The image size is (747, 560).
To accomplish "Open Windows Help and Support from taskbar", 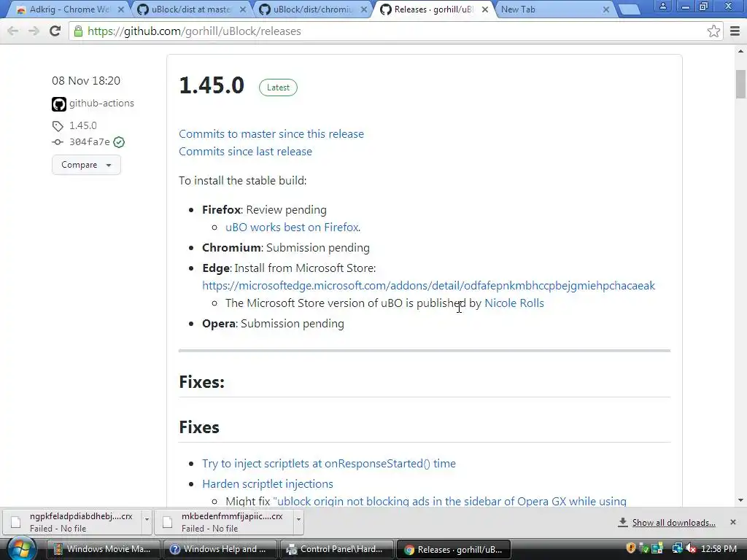I will pyautogui.click(x=220, y=549).
